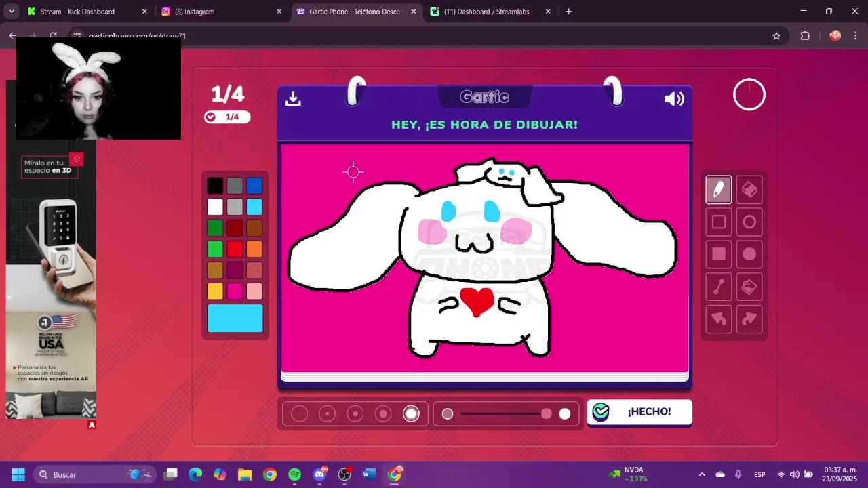This screenshot has width=868, height=488.
Task: Set the largest brush thickness
Action: [x=411, y=413]
